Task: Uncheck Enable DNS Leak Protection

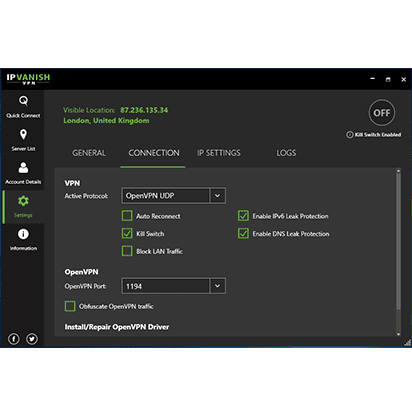Action: click(243, 233)
